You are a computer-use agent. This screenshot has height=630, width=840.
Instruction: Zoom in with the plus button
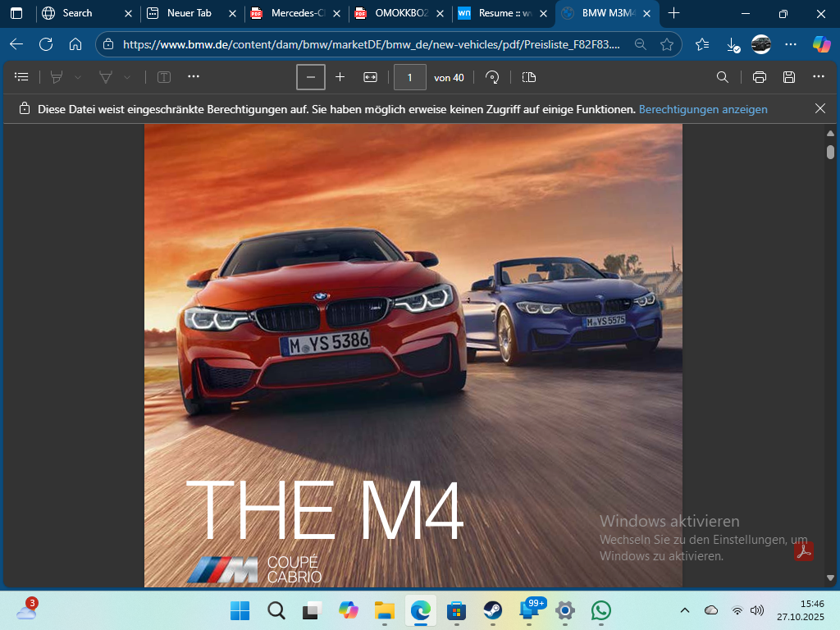[340, 77]
